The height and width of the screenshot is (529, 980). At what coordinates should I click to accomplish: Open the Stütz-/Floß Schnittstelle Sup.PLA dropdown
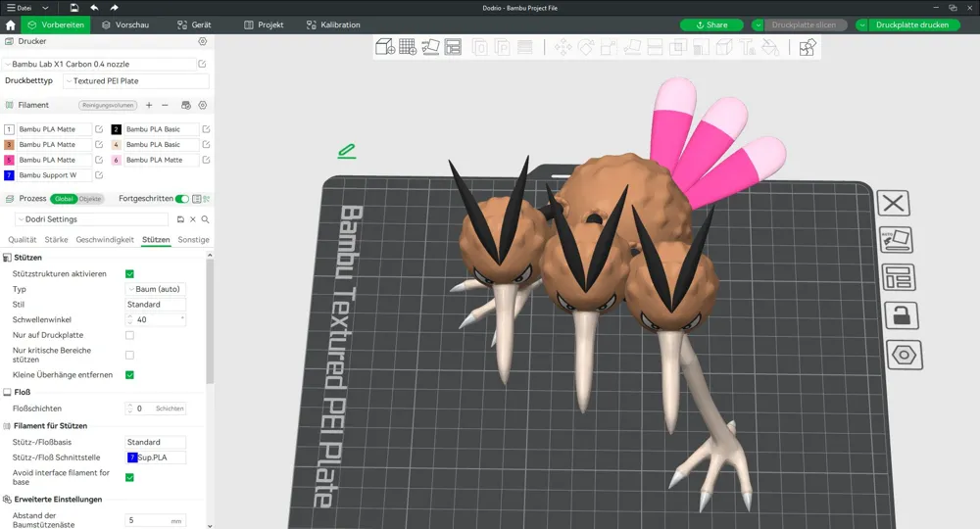coord(156,457)
